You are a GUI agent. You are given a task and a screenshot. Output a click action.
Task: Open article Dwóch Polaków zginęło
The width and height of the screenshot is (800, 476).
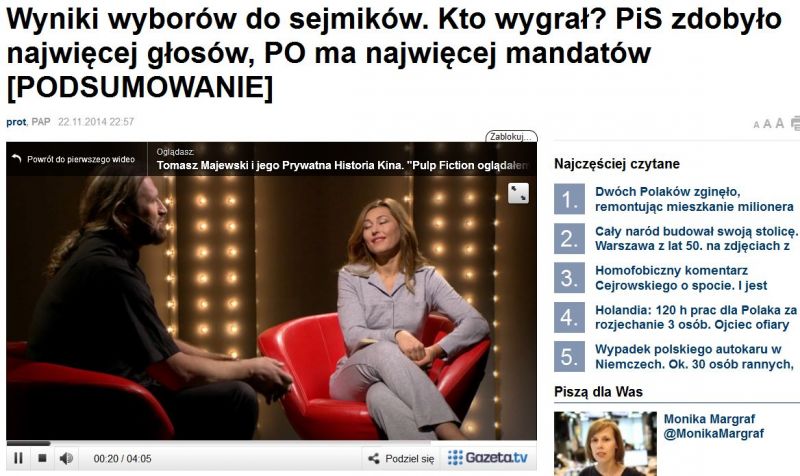pos(694,199)
